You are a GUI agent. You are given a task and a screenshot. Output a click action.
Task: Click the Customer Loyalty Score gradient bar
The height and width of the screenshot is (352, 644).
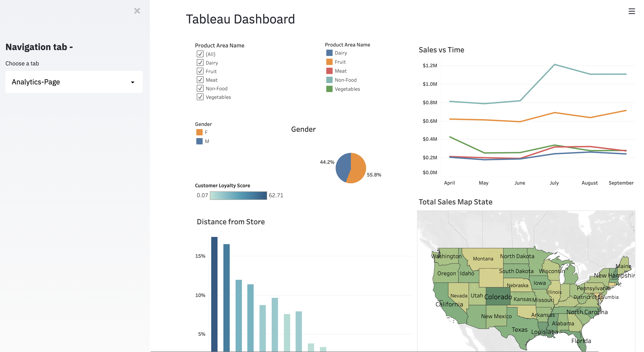pyautogui.click(x=238, y=195)
